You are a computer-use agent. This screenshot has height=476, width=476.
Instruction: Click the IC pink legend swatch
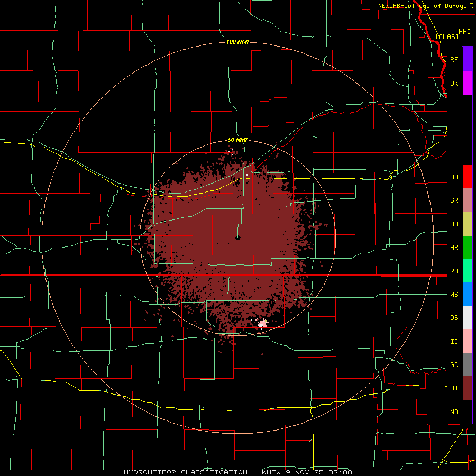tap(467, 341)
